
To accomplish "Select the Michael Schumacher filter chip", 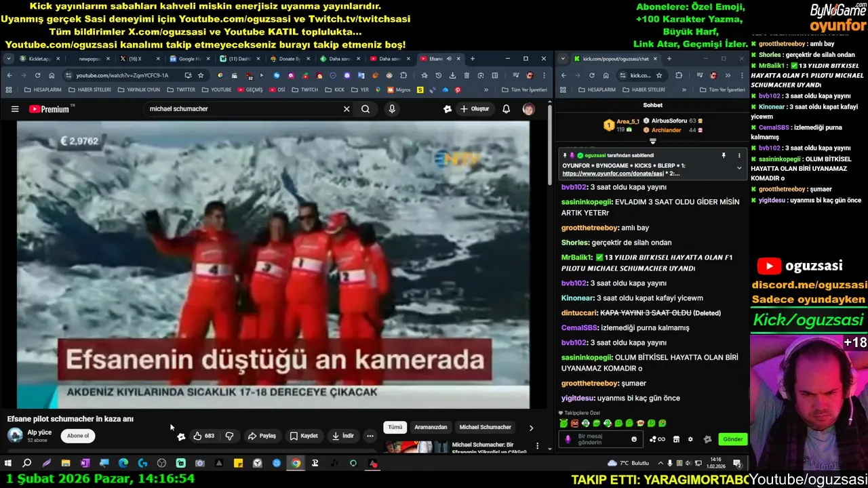I will coord(485,427).
